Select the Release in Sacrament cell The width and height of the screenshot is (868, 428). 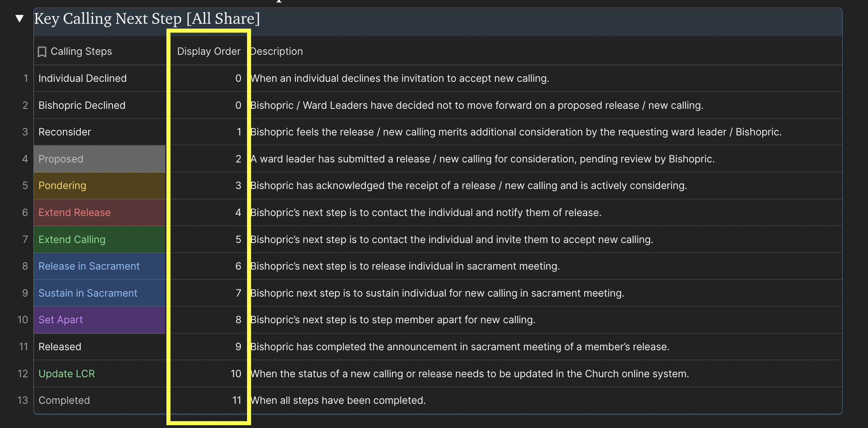click(x=100, y=266)
